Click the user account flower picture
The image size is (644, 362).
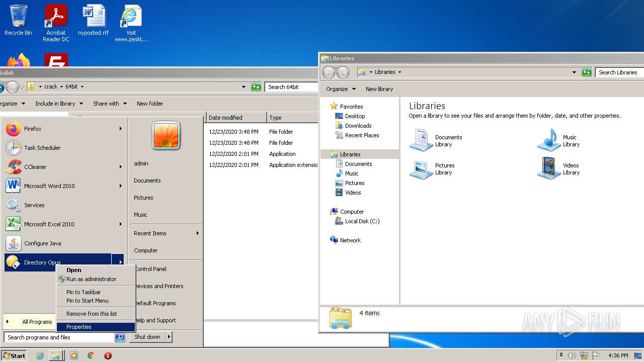coord(166,136)
